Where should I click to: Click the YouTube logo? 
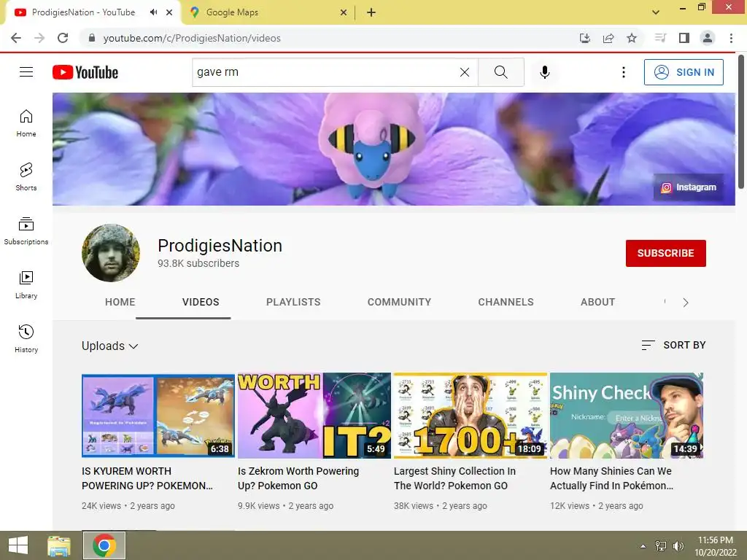pos(85,72)
